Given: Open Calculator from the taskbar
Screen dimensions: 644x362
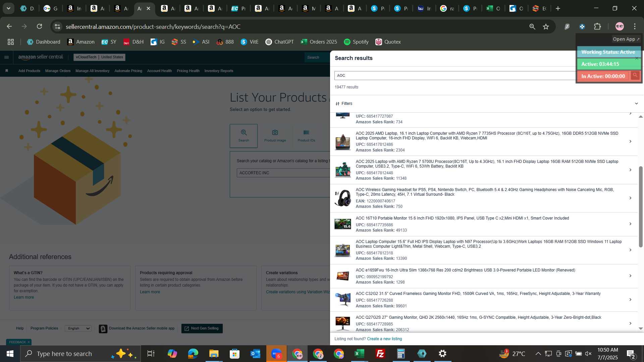Looking at the screenshot, I should click(401, 354).
